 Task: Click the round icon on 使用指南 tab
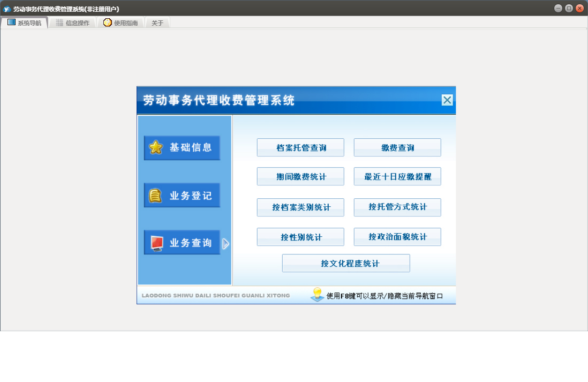click(107, 23)
